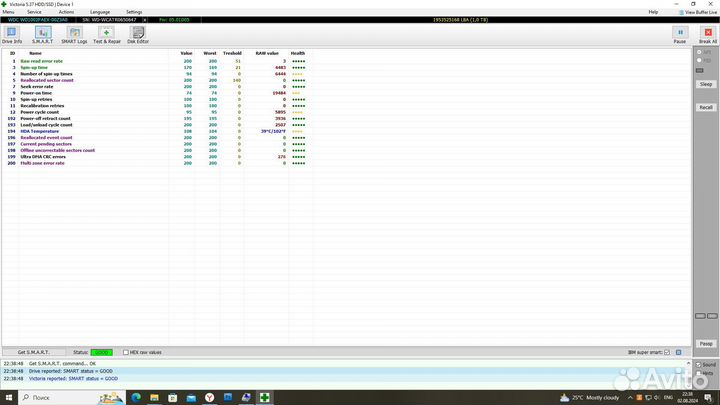The width and height of the screenshot is (720, 405).
Task: Click the Get S.M.A.R.T. button
Action: pyautogui.click(x=34, y=352)
